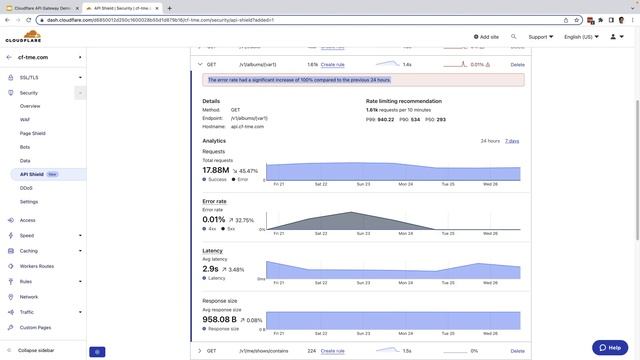Expand the Traffic section arrow
The image size is (640, 360).
pyautogui.click(x=80, y=312)
